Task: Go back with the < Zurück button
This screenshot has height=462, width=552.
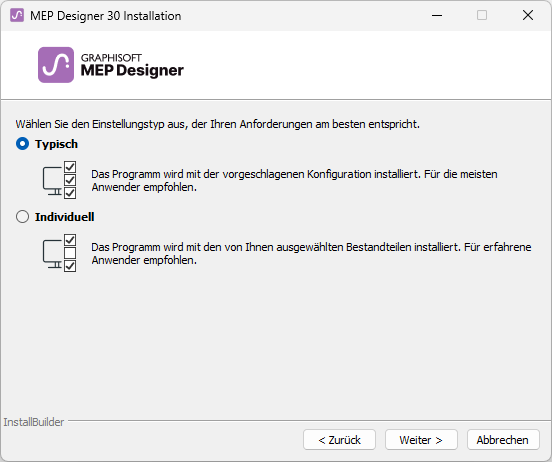Action: coord(339,439)
